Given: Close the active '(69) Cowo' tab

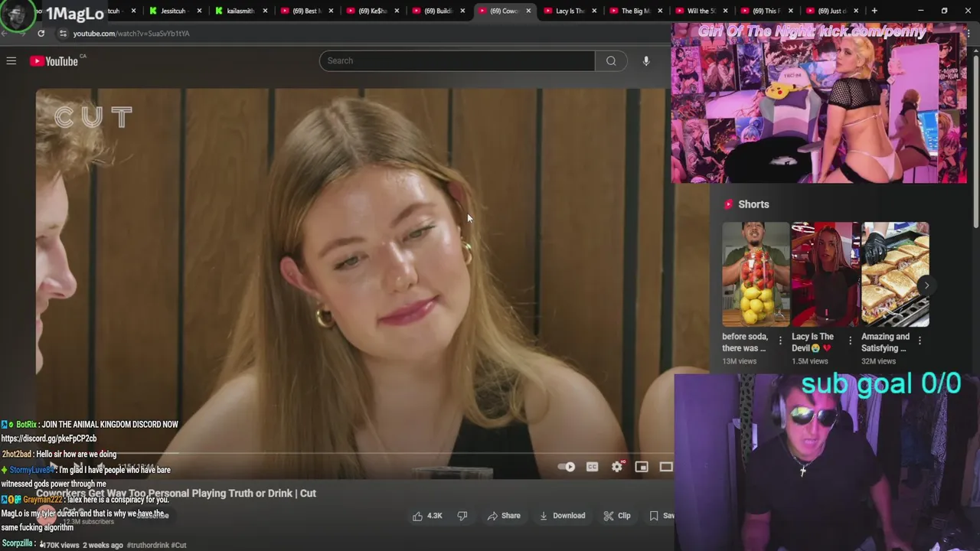Looking at the screenshot, I should (528, 11).
